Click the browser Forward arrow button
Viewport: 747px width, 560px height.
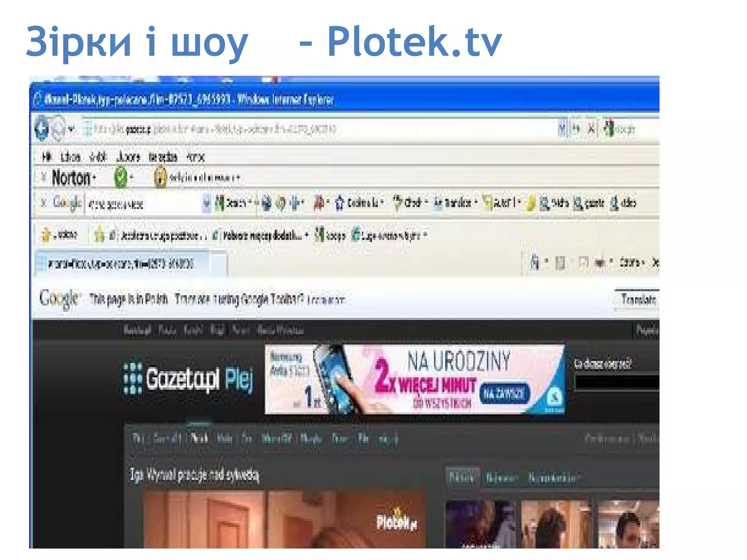click(x=58, y=128)
